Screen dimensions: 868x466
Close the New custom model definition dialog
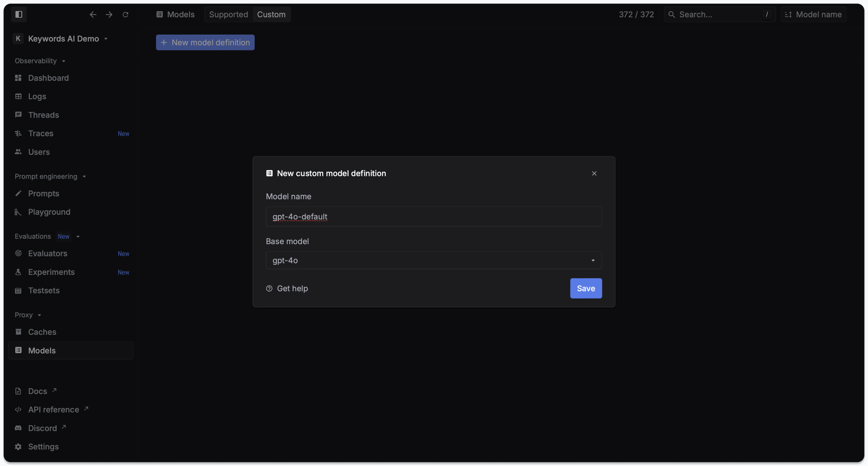[594, 173]
